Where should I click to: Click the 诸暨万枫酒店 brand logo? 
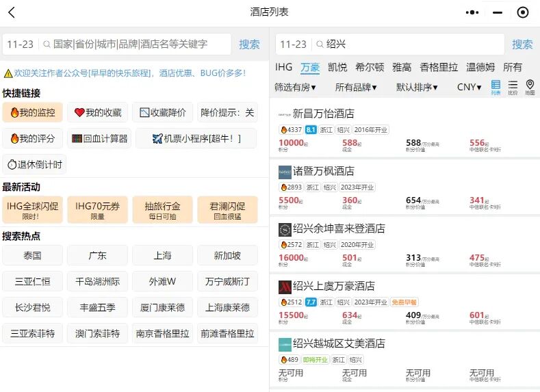(x=285, y=172)
